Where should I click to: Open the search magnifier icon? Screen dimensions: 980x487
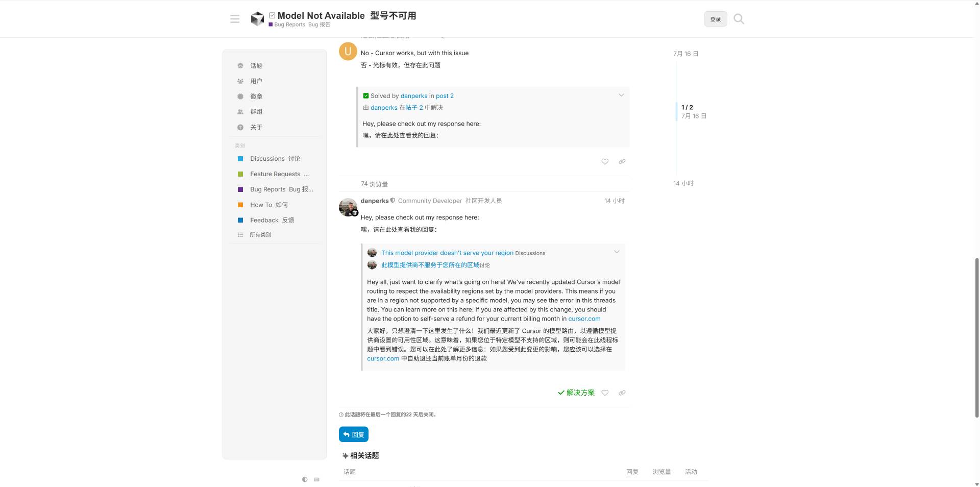pyautogui.click(x=739, y=19)
